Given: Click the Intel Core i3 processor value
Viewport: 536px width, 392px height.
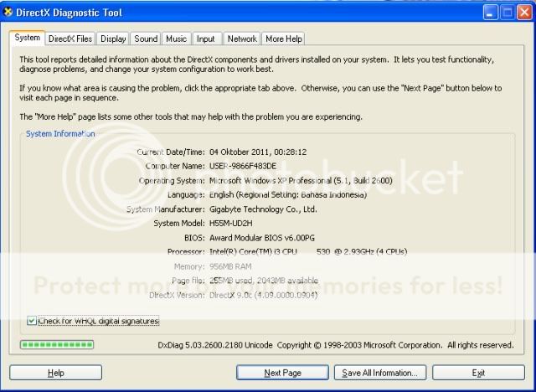Looking at the screenshot, I should tap(308, 252).
